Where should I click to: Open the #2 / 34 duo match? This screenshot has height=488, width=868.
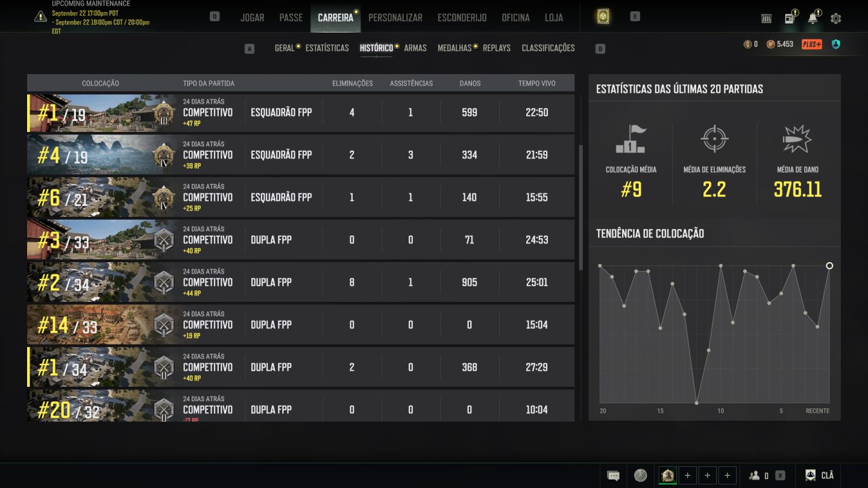point(301,282)
